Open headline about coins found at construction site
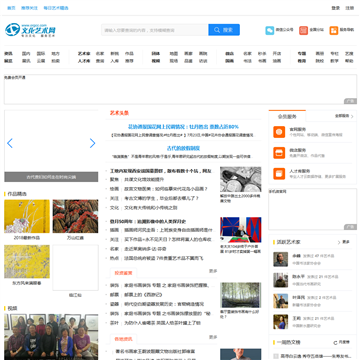 click(x=161, y=171)
